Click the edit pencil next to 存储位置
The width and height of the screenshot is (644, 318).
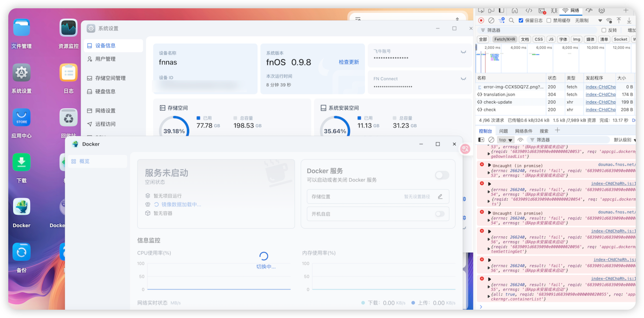[440, 197]
